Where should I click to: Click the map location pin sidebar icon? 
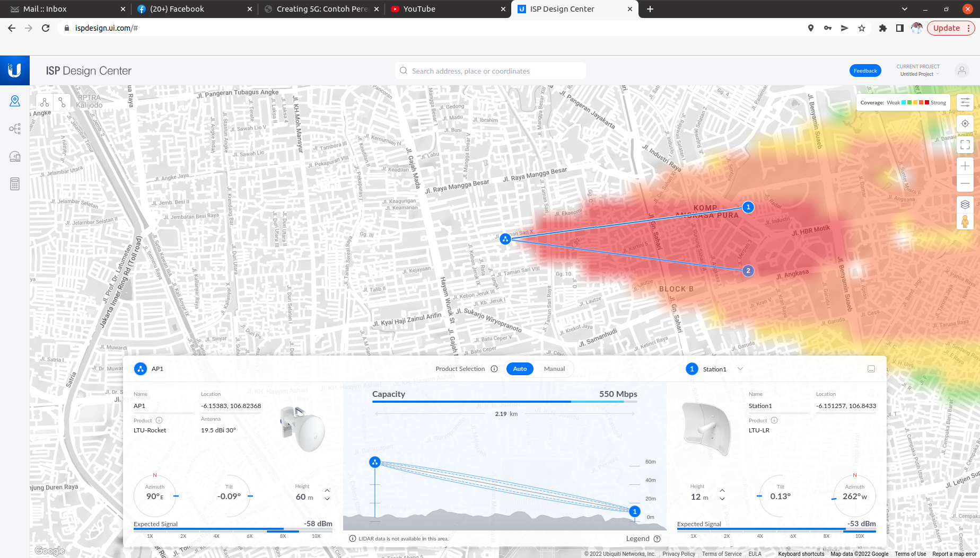point(15,101)
